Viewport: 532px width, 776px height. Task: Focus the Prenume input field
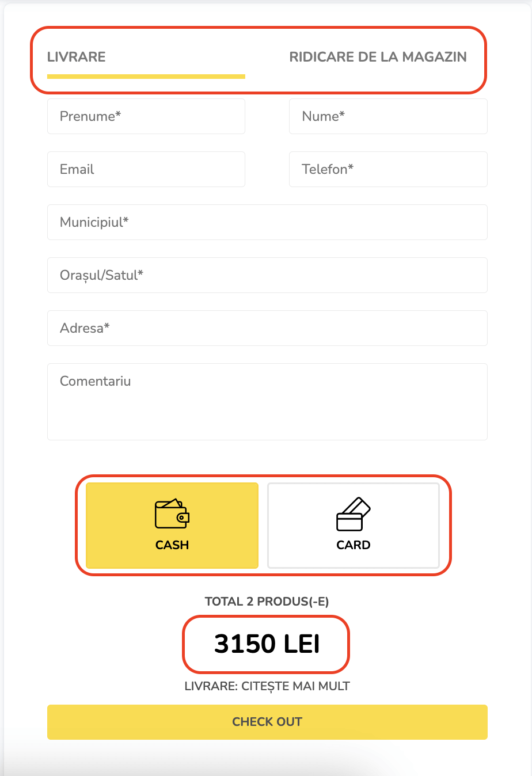[x=146, y=116]
